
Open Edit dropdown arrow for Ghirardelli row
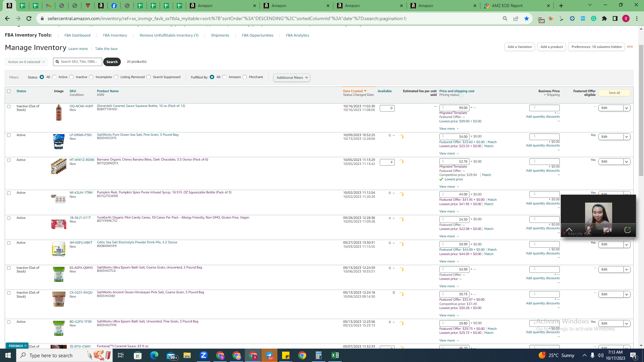627,108
